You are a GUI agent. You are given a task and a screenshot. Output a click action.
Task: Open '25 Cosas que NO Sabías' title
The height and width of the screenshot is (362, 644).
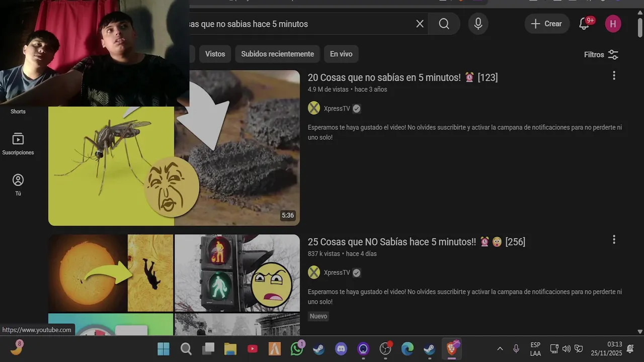417,242
